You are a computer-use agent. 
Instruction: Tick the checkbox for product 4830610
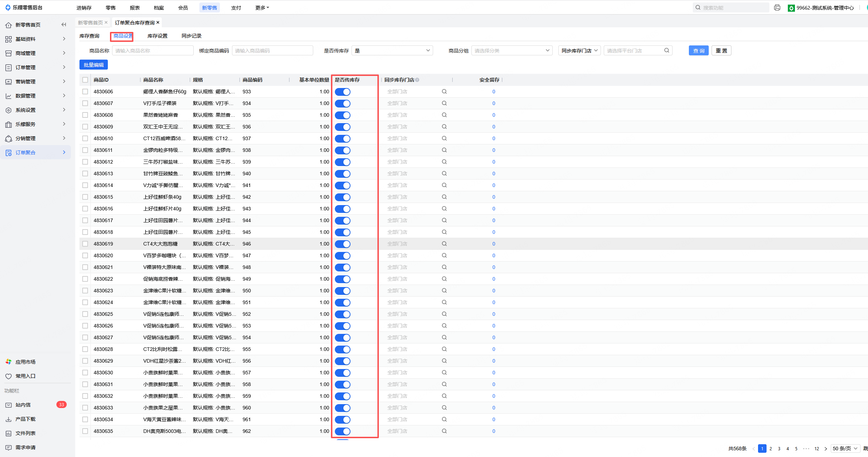tap(85, 138)
